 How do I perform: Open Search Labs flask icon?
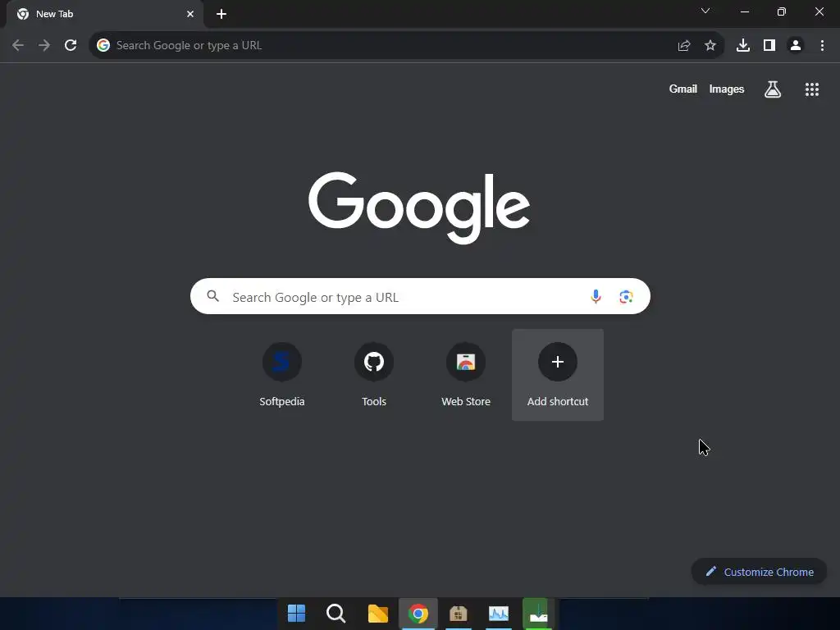pos(773,89)
